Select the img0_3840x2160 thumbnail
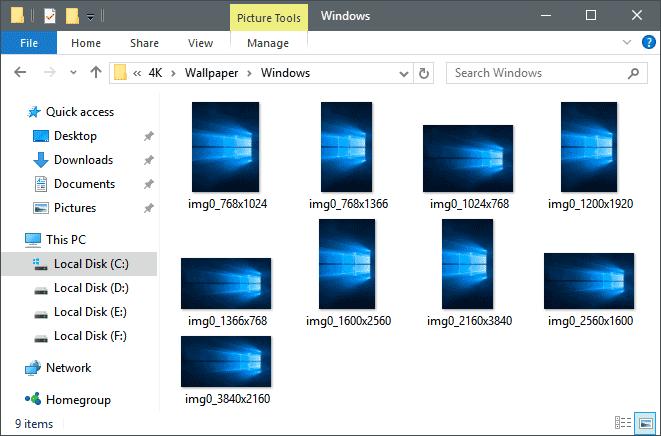The width and height of the screenshot is (661, 436). [226, 361]
